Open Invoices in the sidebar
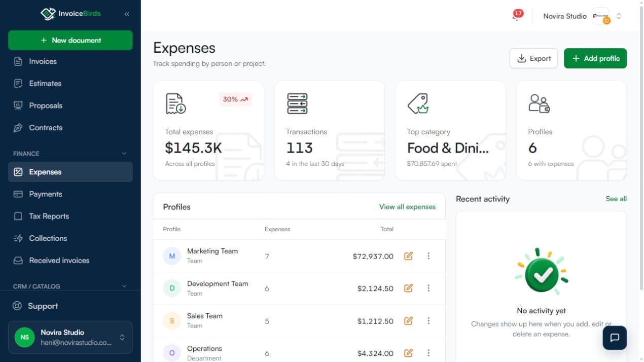 [70, 61]
